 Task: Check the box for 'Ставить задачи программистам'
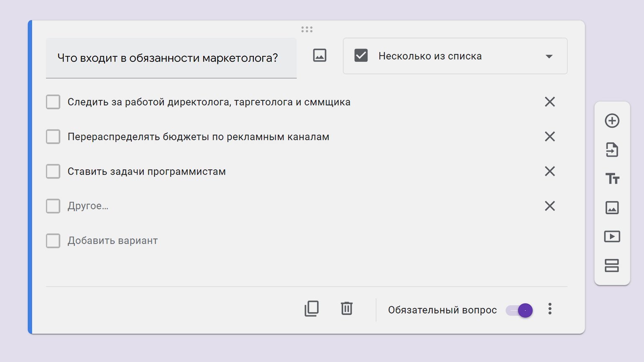point(53,171)
